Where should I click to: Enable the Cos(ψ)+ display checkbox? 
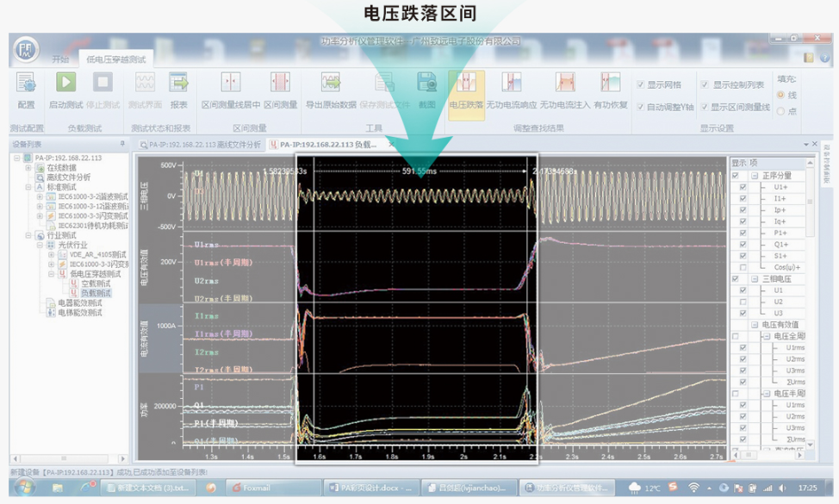tap(743, 267)
